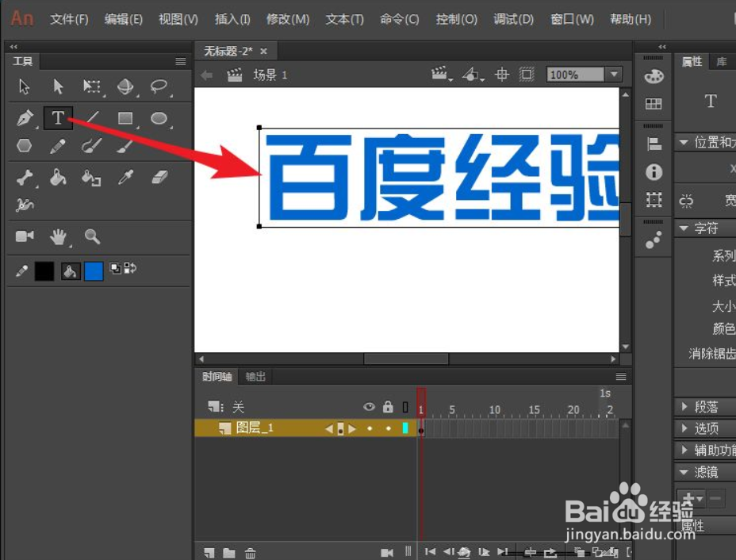
Task: Select the Camera tool
Action: (25, 236)
